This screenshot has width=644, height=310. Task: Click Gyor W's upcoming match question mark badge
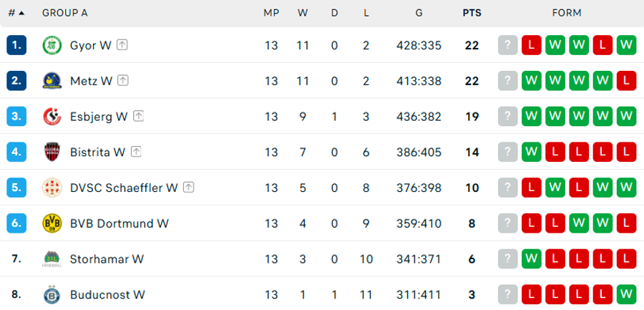tap(508, 45)
